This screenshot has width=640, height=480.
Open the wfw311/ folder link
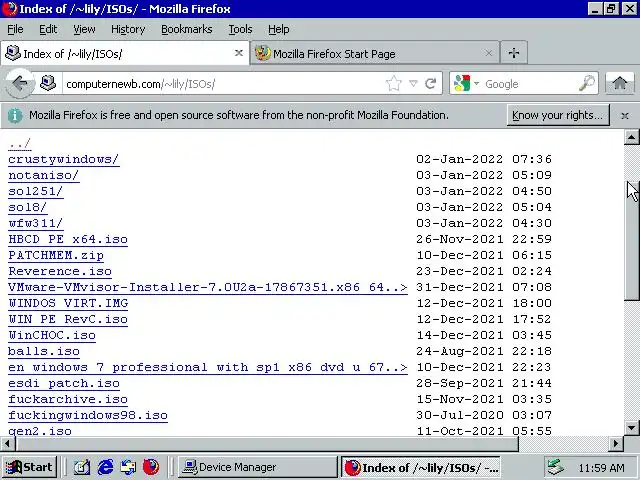[36, 223]
